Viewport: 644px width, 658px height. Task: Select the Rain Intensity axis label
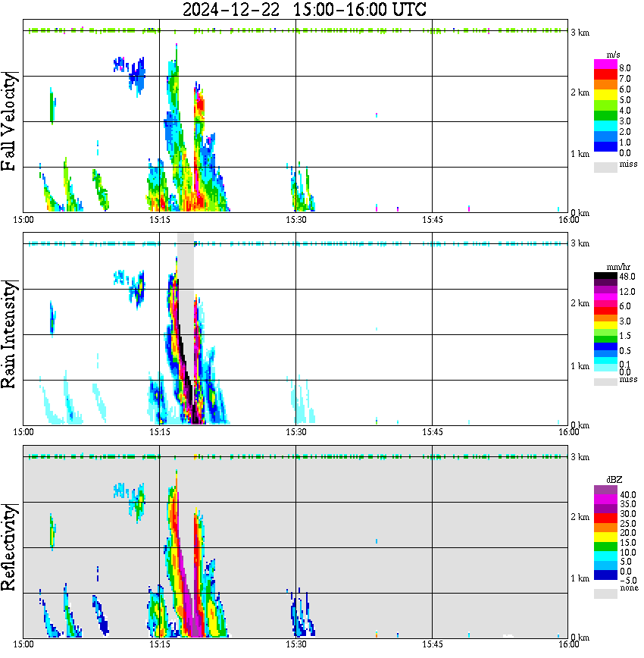tap(9, 334)
